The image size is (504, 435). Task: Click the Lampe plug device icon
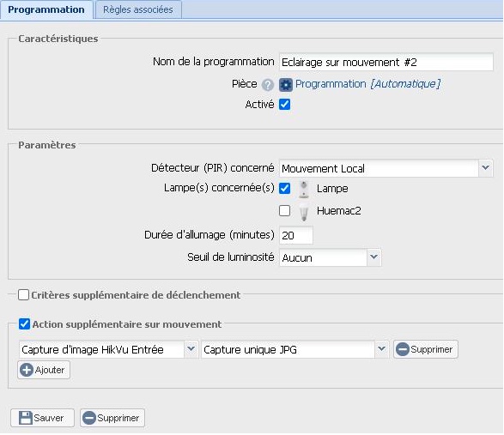(303, 190)
